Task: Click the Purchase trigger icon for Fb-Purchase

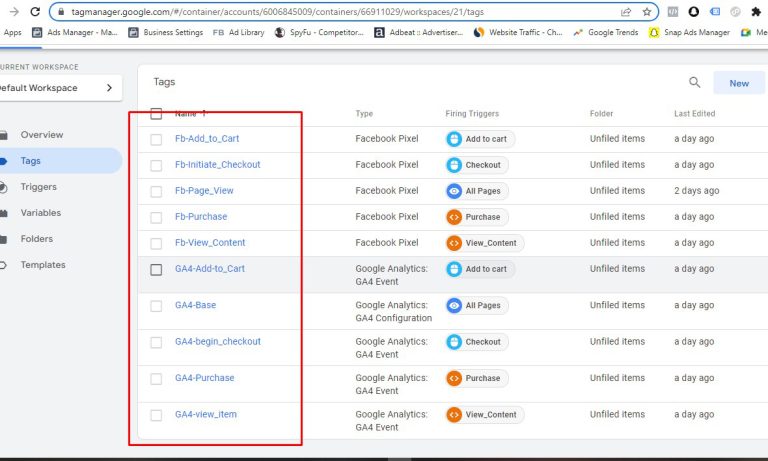Action: (x=455, y=217)
